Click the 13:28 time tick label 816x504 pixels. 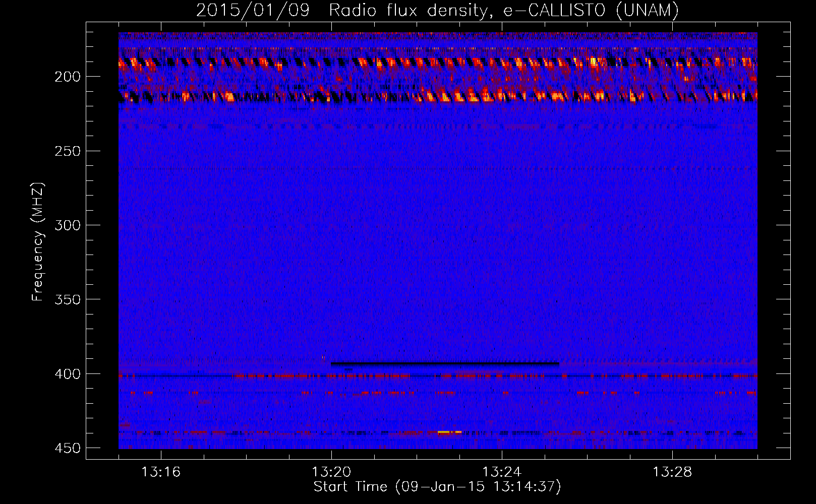click(672, 472)
